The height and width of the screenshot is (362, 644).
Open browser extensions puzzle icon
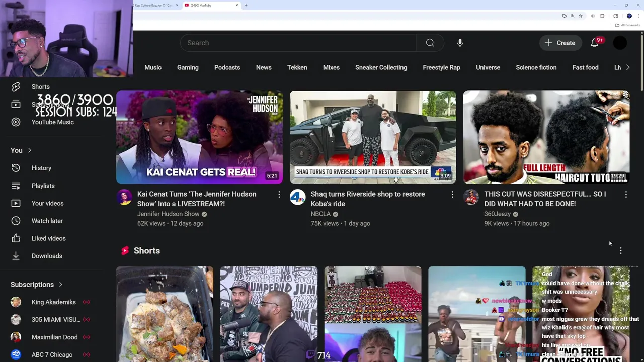(602, 16)
